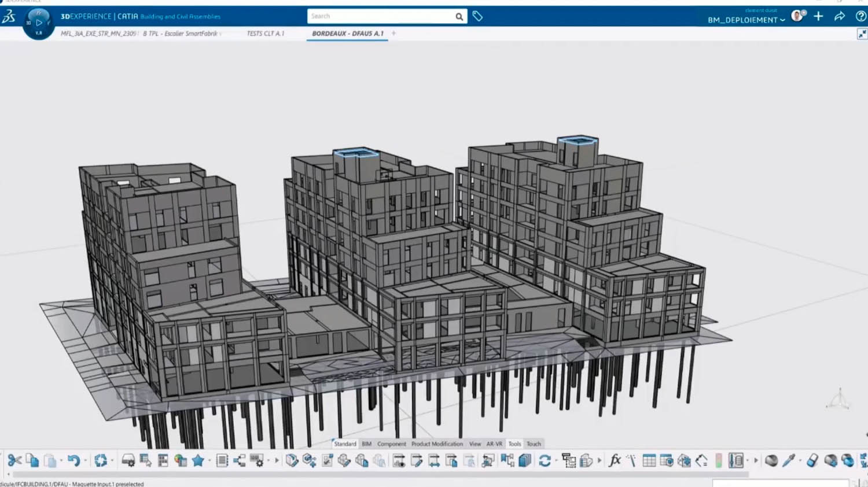The width and height of the screenshot is (868, 487).
Task: Click the blue star Favorites icon
Action: 198,460
